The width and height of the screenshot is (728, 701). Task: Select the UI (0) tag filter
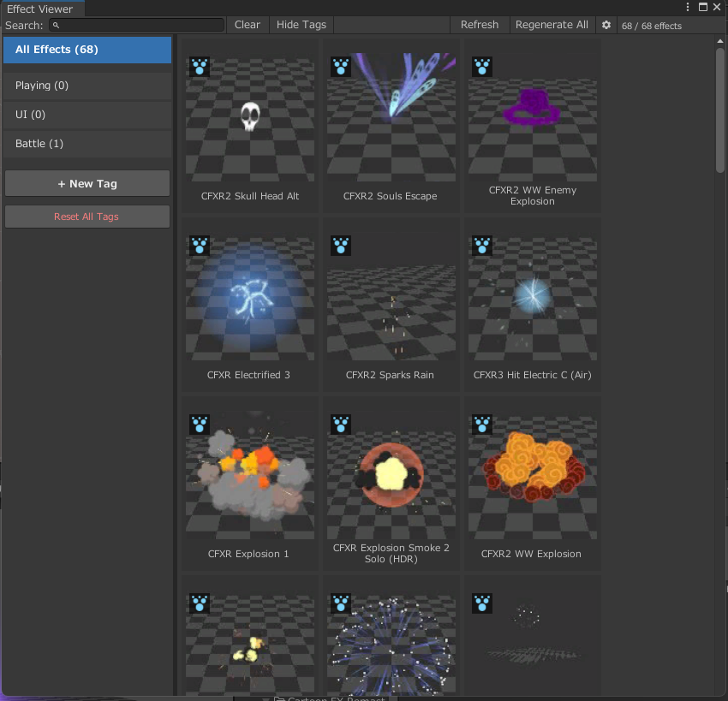click(87, 115)
